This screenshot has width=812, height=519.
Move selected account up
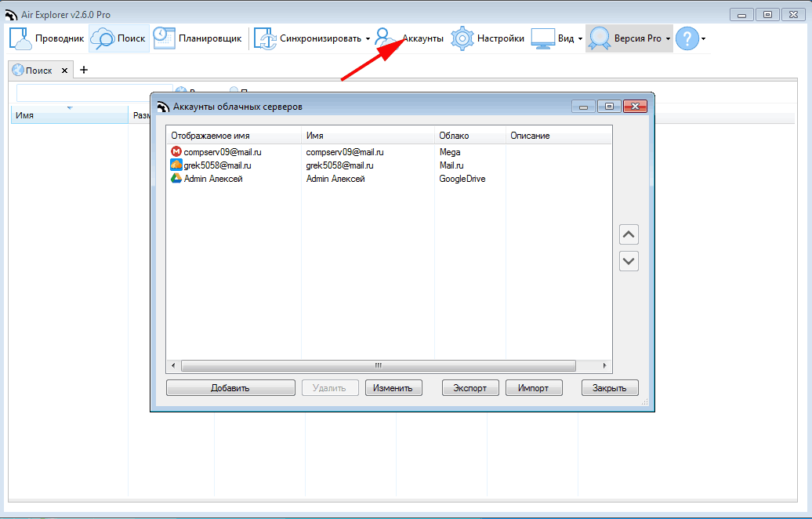[x=629, y=234]
